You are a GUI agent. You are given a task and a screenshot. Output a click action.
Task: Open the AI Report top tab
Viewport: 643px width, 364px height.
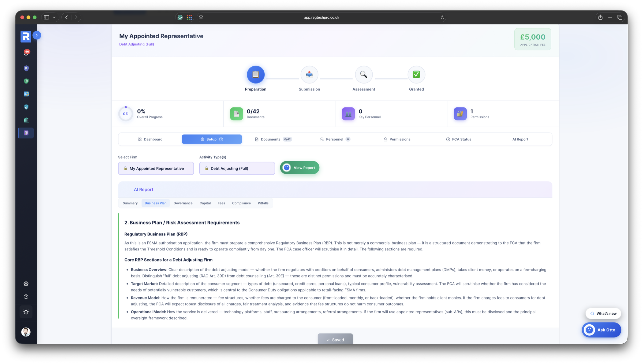[x=520, y=139]
